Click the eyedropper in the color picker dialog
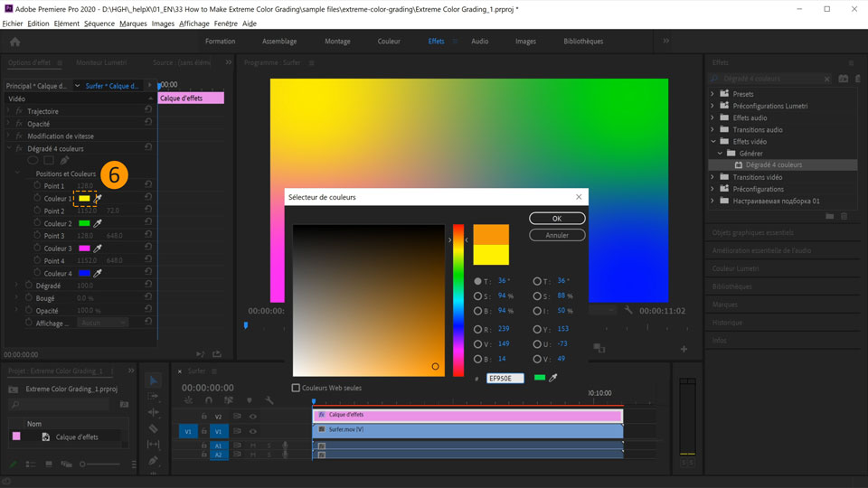868x488 pixels. pyautogui.click(x=553, y=378)
